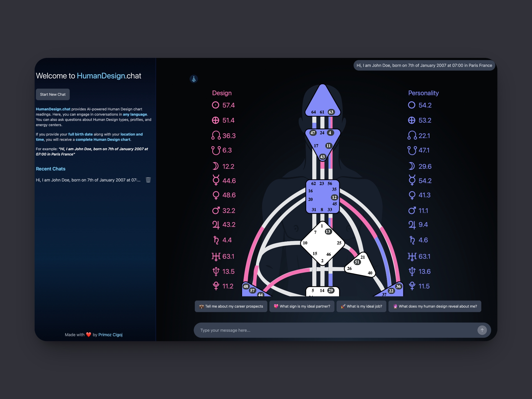The height and width of the screenshot is (399, 532).
Task: Click the Design Pluto symbol beside 11.2
Action: coord(216,286)
